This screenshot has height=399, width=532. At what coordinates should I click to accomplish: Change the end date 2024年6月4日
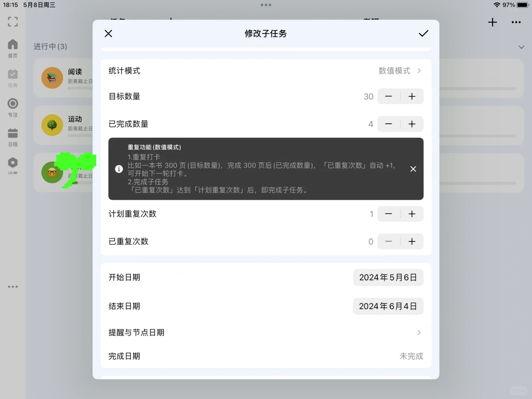point(388,306)
